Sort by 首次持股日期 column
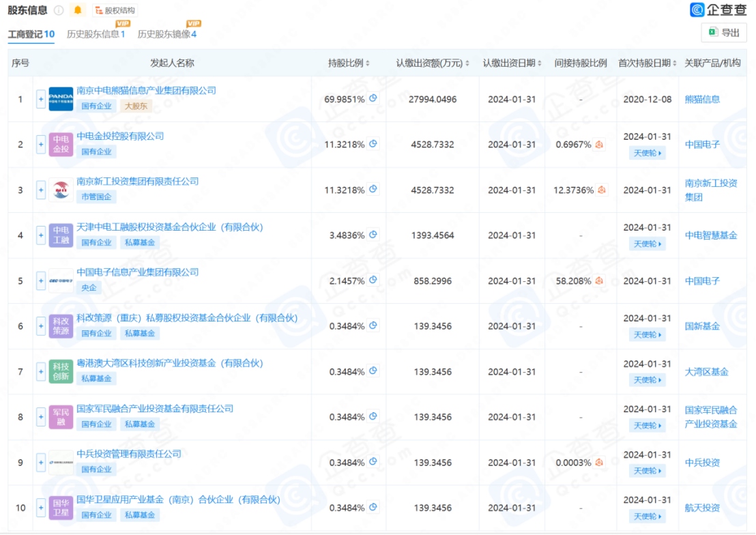 point(647,63)
